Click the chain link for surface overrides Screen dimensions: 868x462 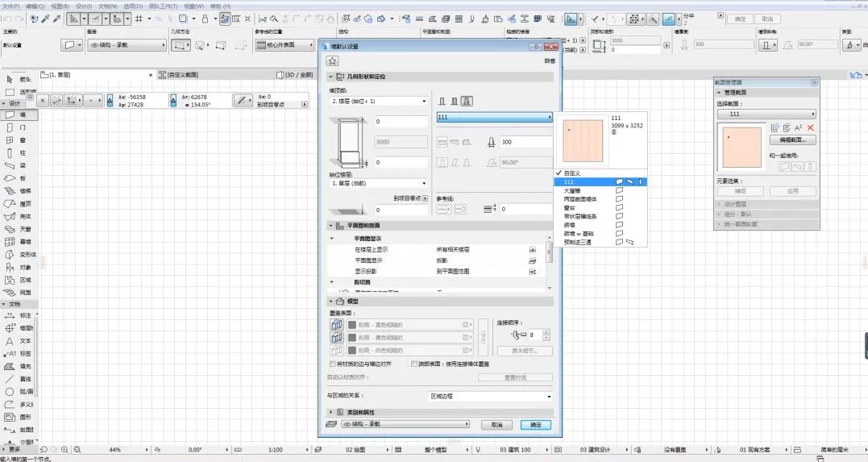pos(483,337)
